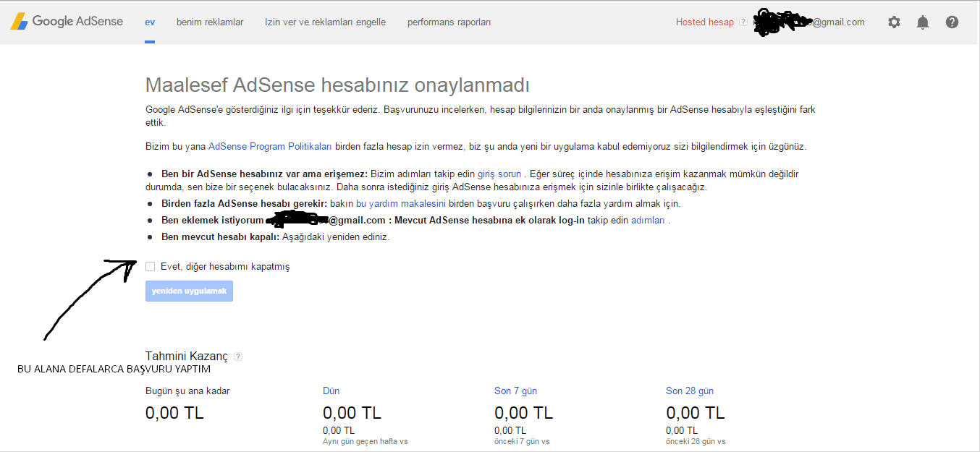Switch to 'performans raporları' tab
The width and height of the screenshot is (980, 452).
[449, 22]
